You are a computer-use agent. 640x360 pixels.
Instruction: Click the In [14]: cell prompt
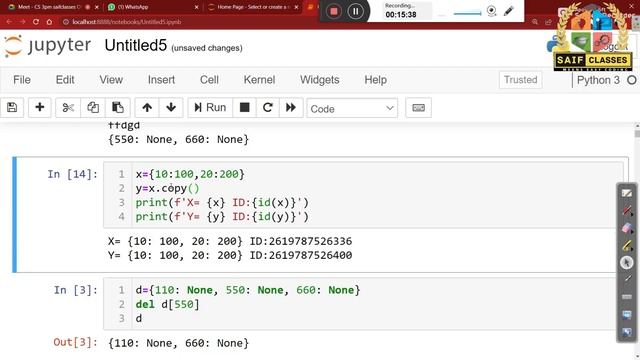[x=73, y=174]
